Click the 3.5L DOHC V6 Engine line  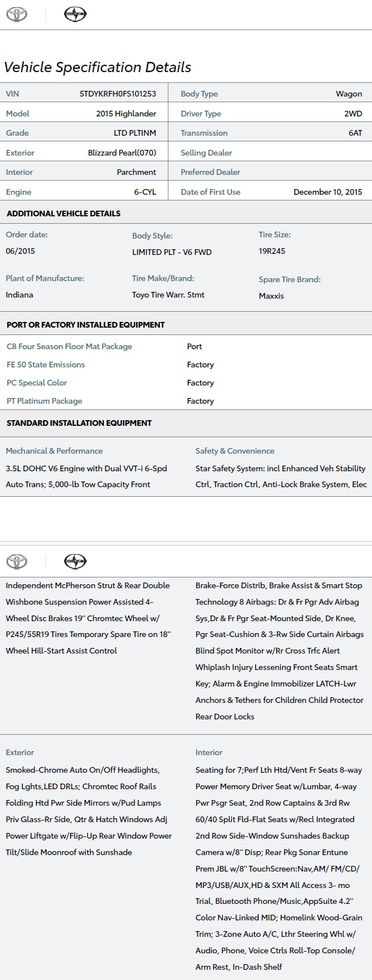tap(86, 468)
